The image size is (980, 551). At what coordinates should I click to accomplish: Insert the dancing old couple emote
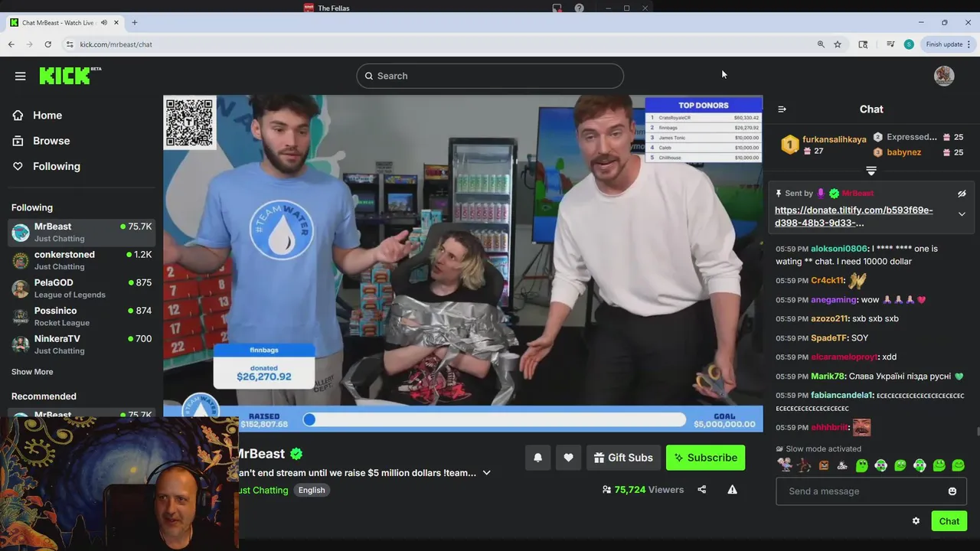pos(784,465)
